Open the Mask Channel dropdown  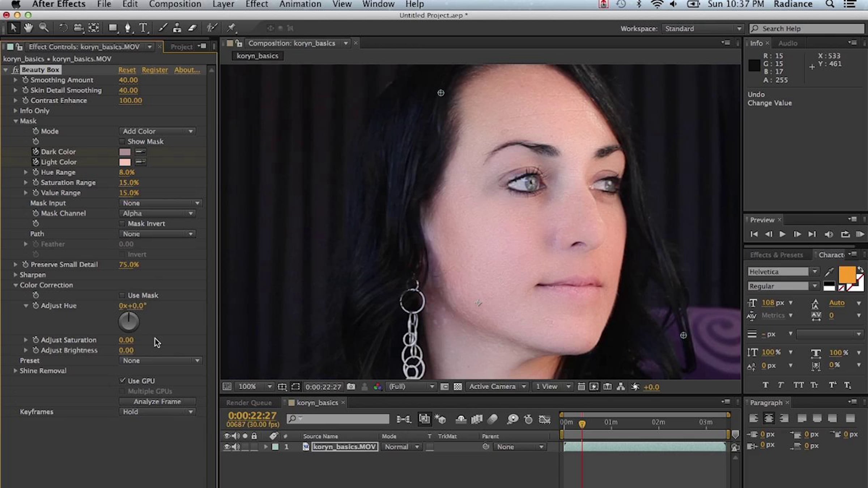(x=157, y=213)
